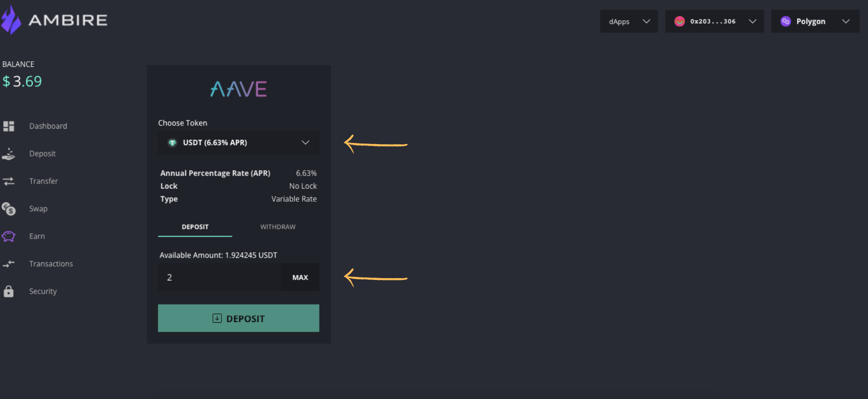The image size is (868, 399).
Task: Click the Available Amount 1.924245 USDT text
Action: (x=218, y=255)
